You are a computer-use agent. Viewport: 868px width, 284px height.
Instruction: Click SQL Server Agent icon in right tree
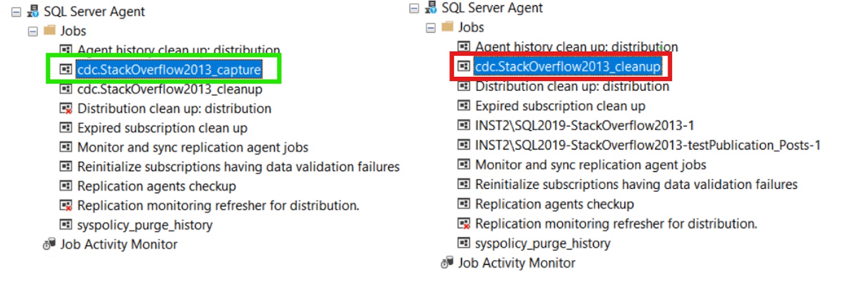pyautogui.click(x=431, y=7)
